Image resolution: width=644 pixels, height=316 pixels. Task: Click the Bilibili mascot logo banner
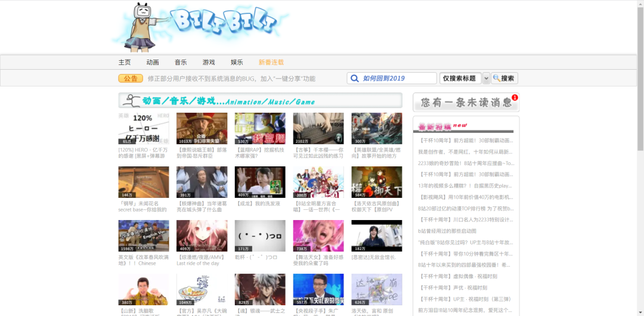200,27
